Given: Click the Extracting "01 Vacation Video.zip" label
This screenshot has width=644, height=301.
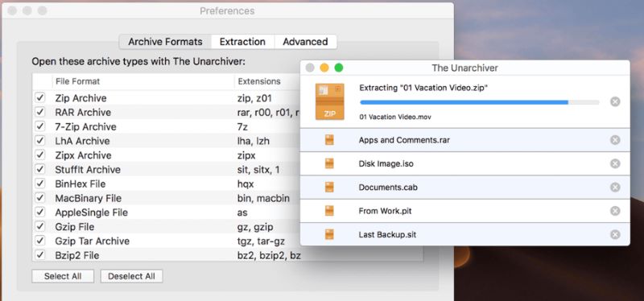Looking at the screenshot, I should [423, 88].
